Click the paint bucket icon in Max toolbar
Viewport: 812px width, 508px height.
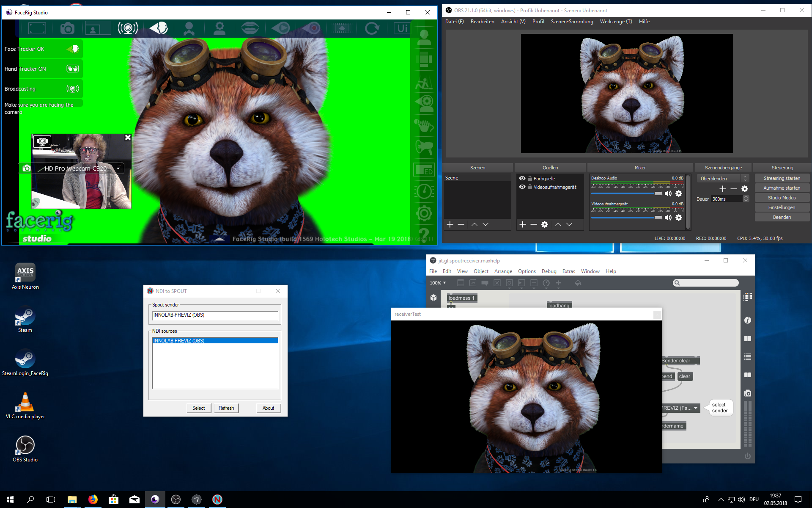578,283
